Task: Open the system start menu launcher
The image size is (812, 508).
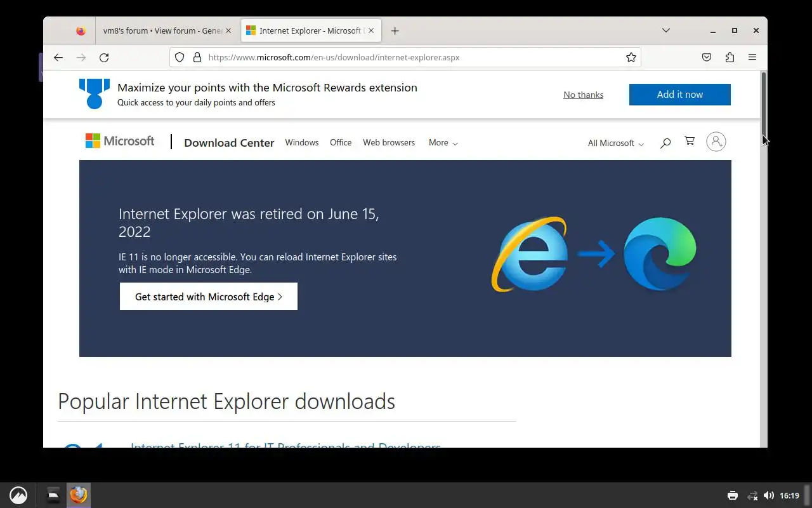Action: point(18,495)
